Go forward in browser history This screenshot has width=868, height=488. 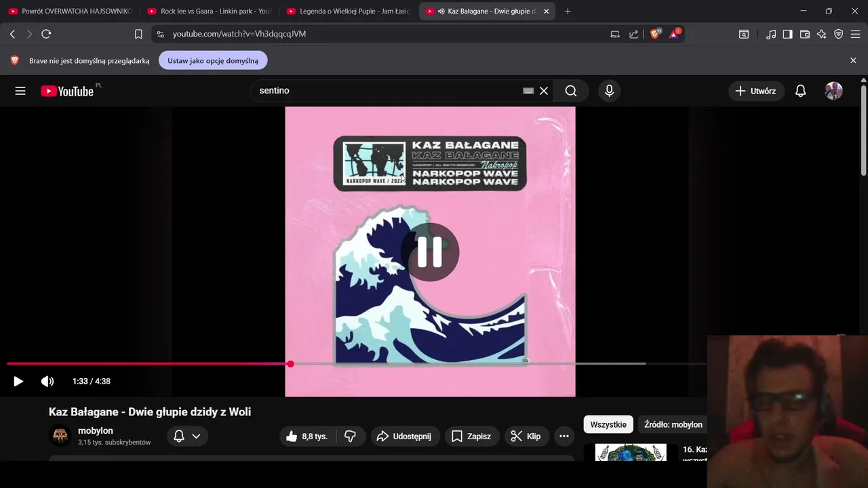click(x=29, y=34)
